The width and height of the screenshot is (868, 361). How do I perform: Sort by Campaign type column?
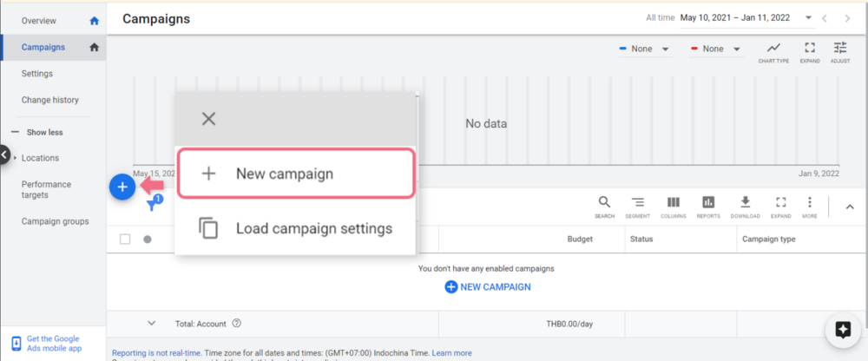(768, 240)
